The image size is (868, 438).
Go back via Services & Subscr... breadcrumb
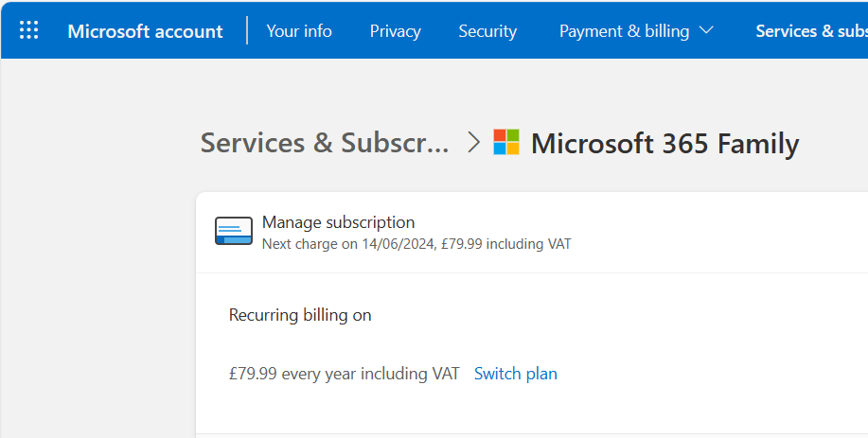pyautogui.click(x=325, y=143)
